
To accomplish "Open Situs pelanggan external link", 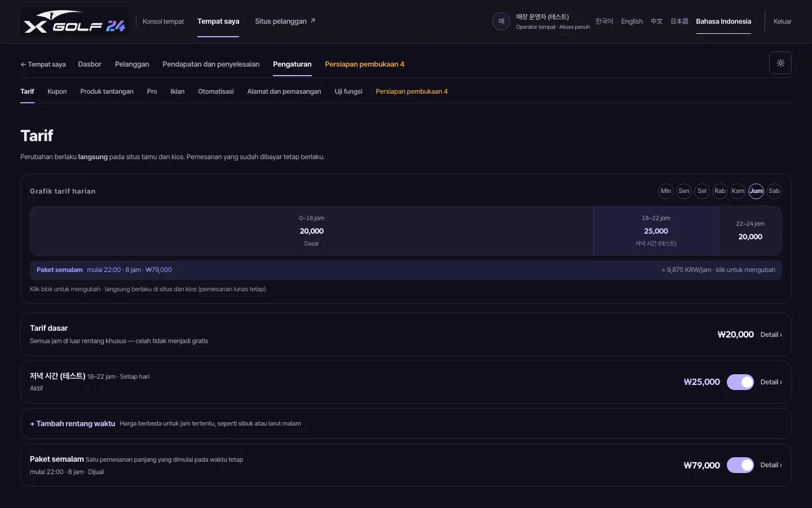I will 285,21.
